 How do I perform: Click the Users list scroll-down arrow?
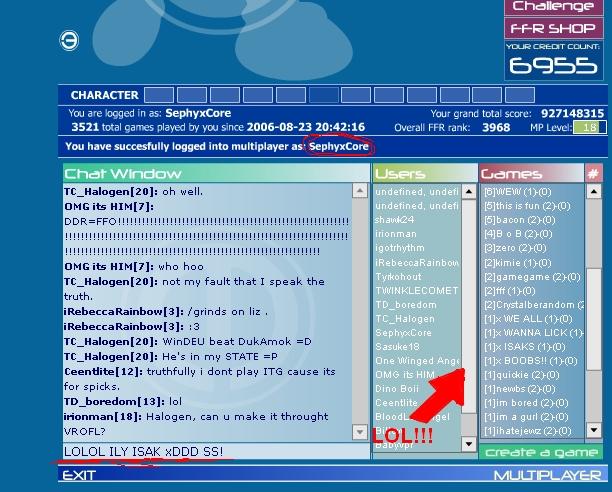(x=468, y=443)
